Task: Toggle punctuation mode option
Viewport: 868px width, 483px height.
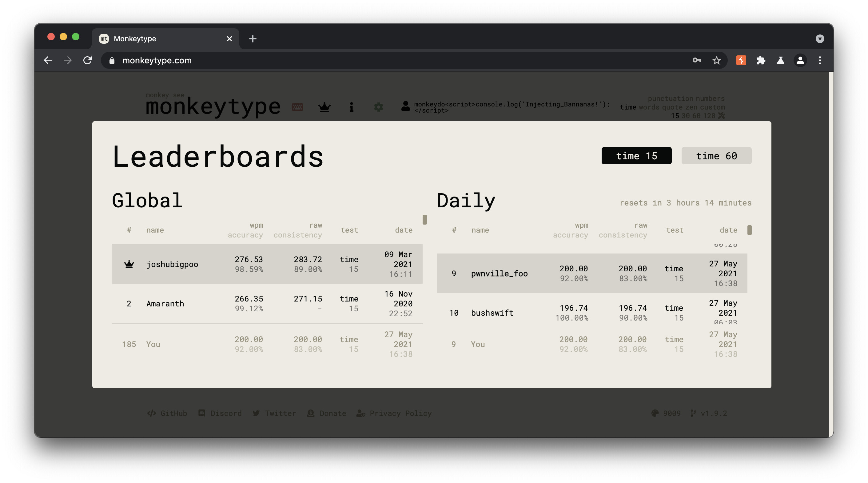Action: pos(671,98)
